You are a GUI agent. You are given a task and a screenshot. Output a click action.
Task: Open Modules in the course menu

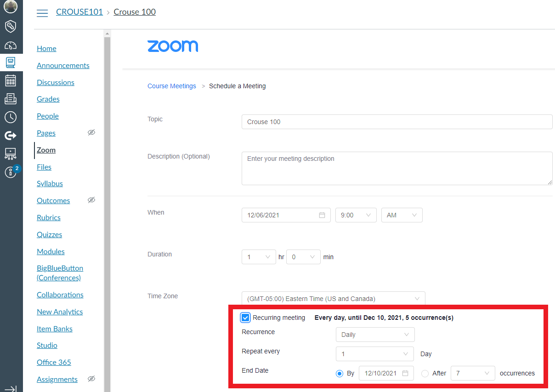(51, 251)
